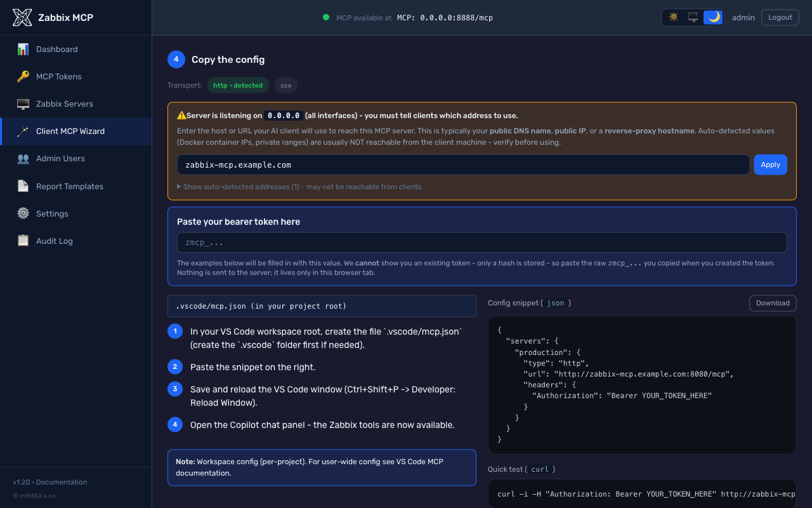Image resolution: width=812 pixels, height=508 pixels.
Task: Switch to system theme monitor icon
Action: pos(693,17)
